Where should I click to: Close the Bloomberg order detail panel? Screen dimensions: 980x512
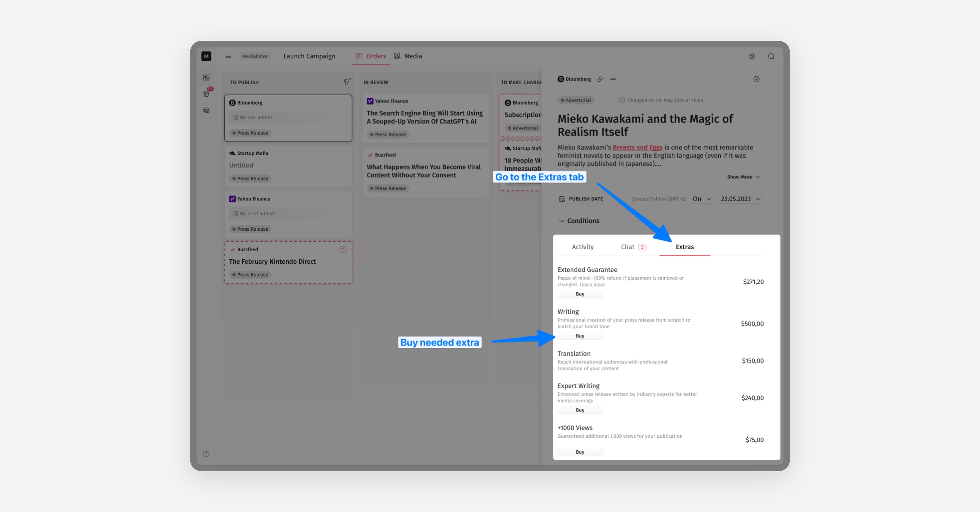756,79
